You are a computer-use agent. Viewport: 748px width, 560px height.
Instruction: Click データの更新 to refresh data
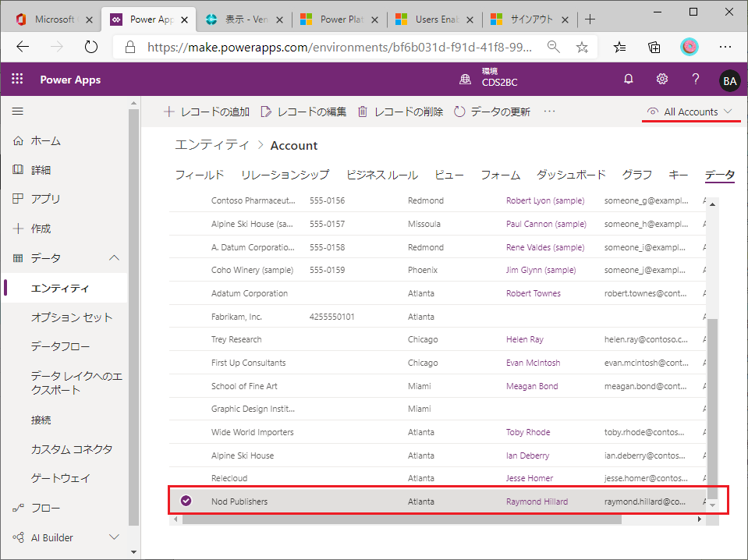point(492,112)
